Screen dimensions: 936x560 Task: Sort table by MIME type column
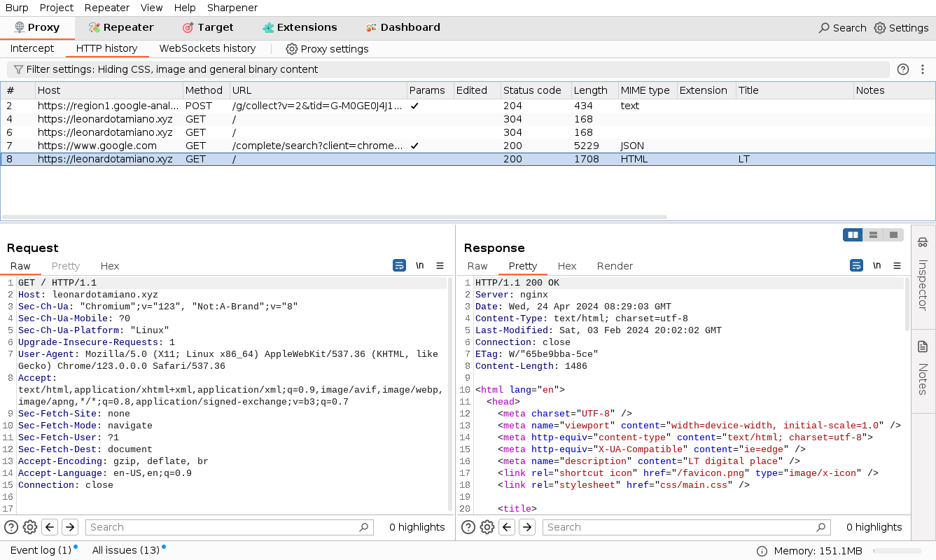[648, 90]
